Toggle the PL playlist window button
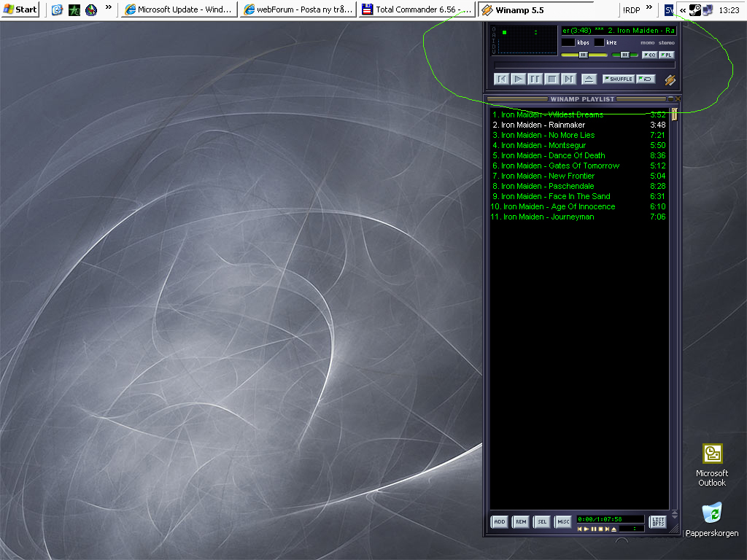The width and height of the screenshot is (747, 560). coord(667,55)
